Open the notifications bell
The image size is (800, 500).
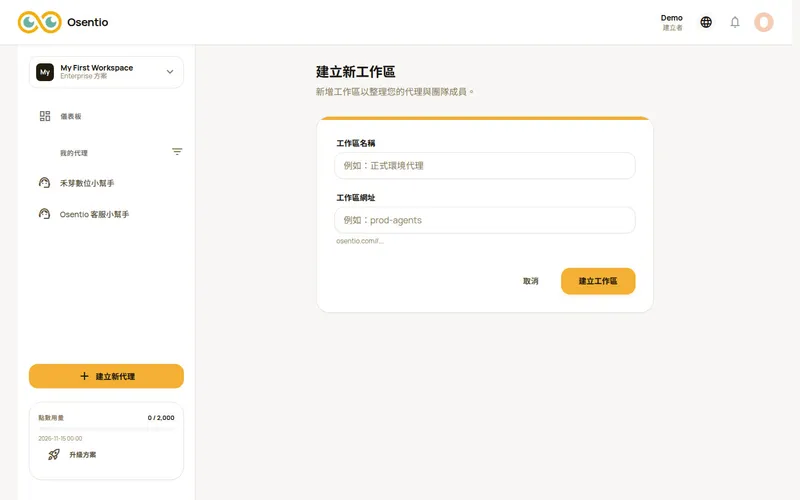(735, 22)
